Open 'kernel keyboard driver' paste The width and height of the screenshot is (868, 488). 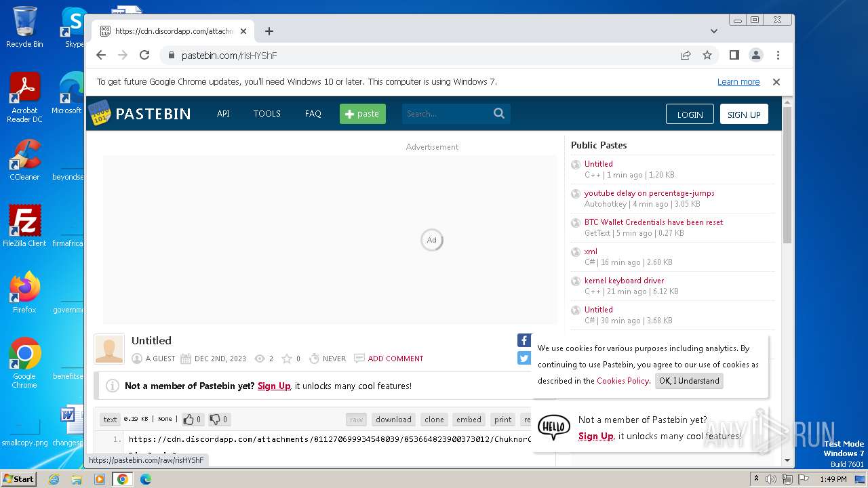(624, 281)
